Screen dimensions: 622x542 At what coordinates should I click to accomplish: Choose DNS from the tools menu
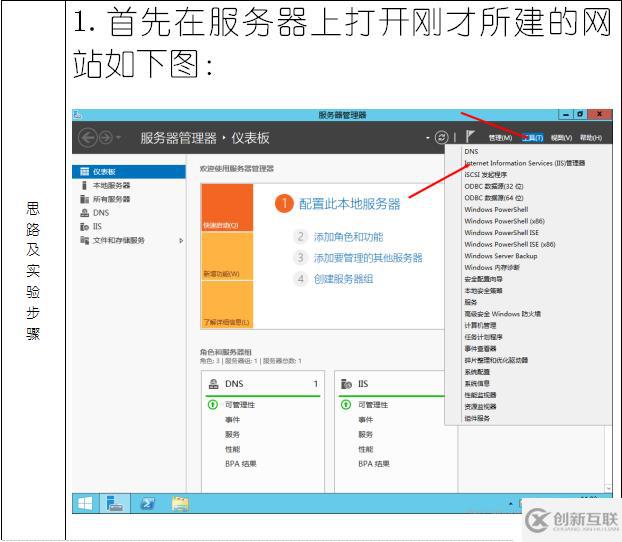pyautogui.click(x=471, y=151)
